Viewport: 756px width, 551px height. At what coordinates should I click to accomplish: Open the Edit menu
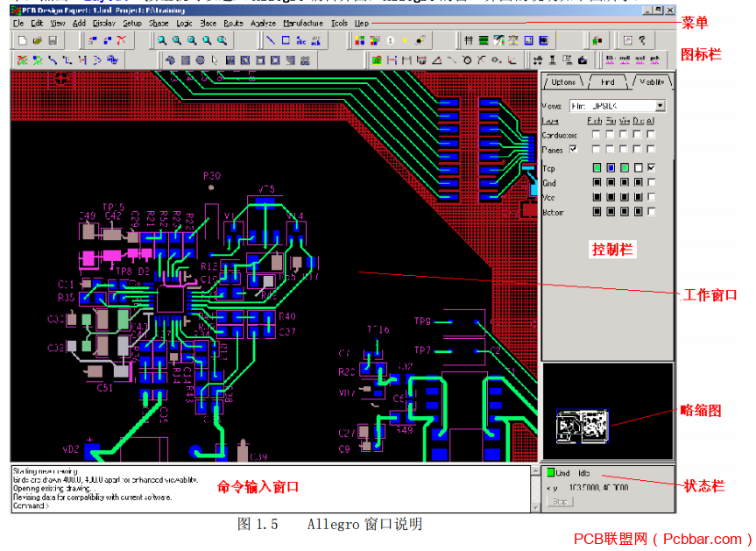pyautogui.click(x=37, y=23)
